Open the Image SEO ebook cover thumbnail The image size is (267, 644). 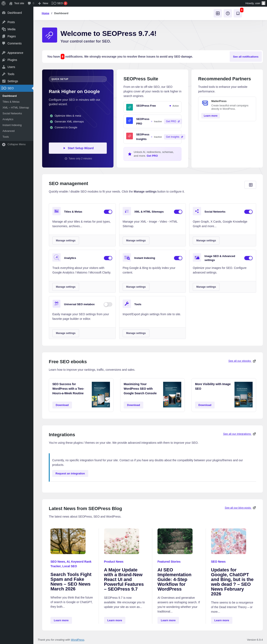click(243, 394)
